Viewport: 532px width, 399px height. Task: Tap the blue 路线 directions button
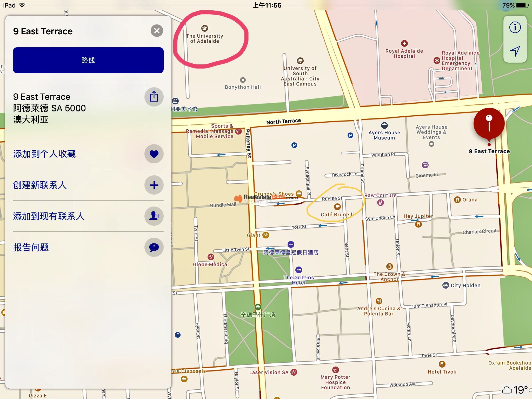pyautogui.click(x=88, y=60)
